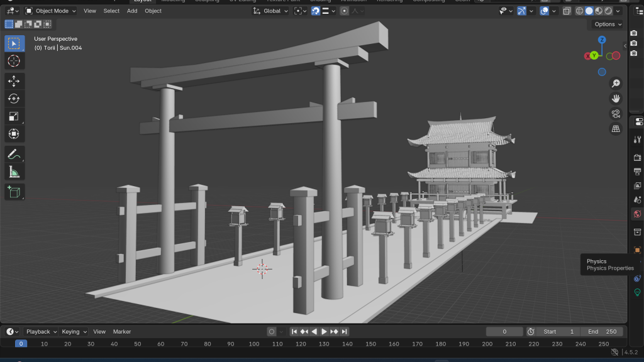Select the Move tool in the toolbar

(x=14, y=81)
